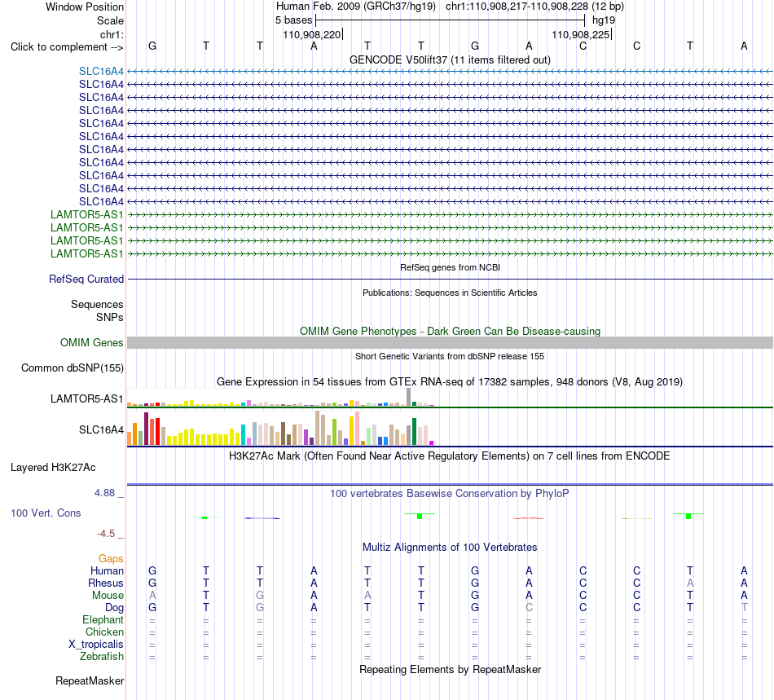Open the Layered H3K27Ac track label
774x700 pixels.
(53, 468)
